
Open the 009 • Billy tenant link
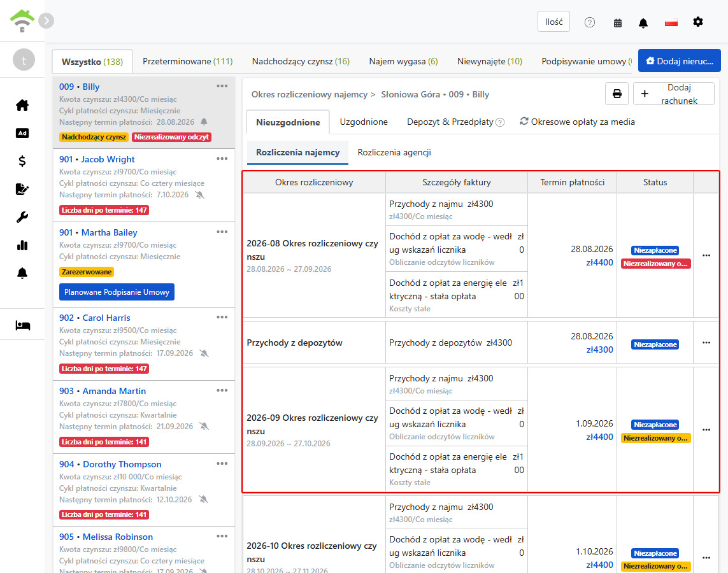[x=80, y=87]
